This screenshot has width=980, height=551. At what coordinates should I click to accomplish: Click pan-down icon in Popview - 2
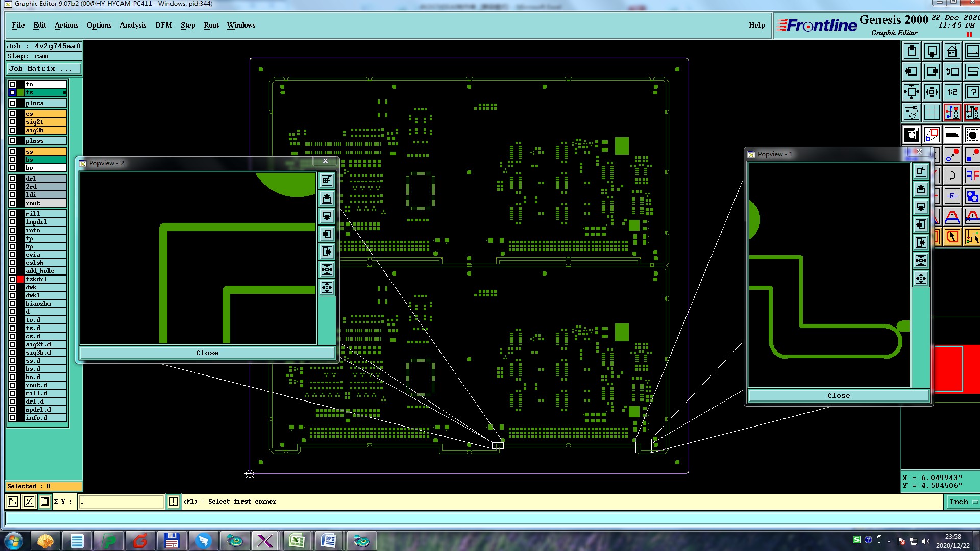327,216
